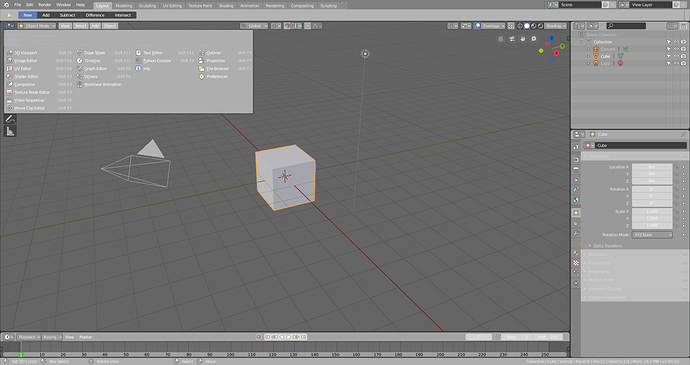Toggle camera view navigation icon

511,39
